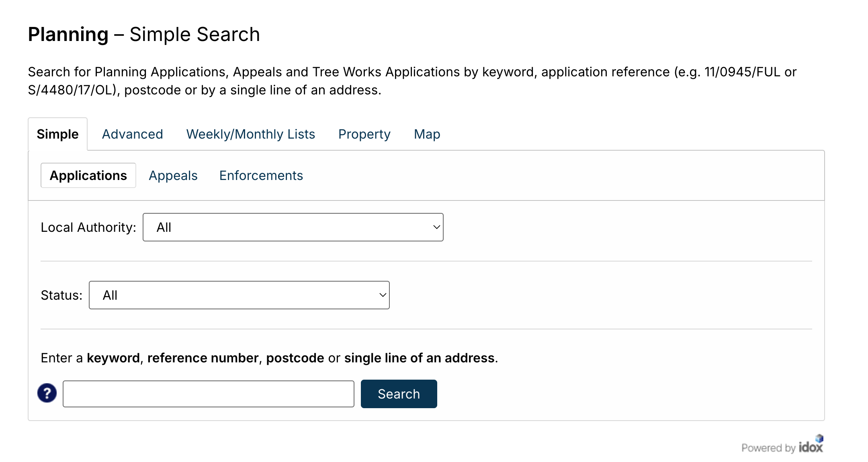Click the Planning – Simple Search heading

[x=144, y=35]
